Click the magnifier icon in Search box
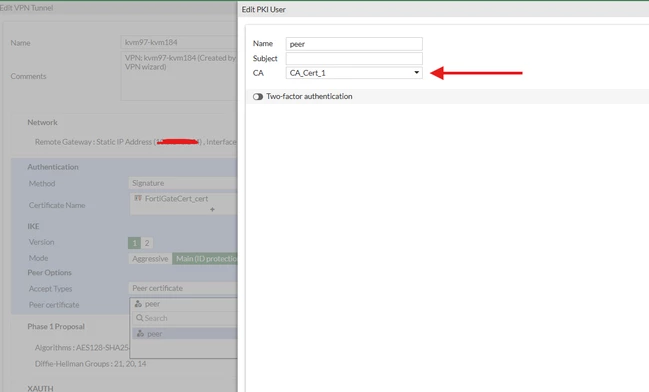This screenshot has height=392, width=649. (139, 318)
